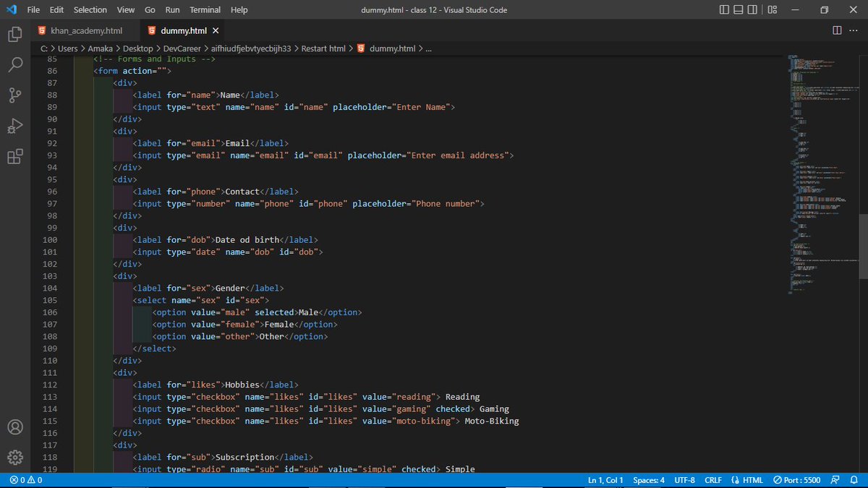Open the Manage gear menu

point(15,457)
